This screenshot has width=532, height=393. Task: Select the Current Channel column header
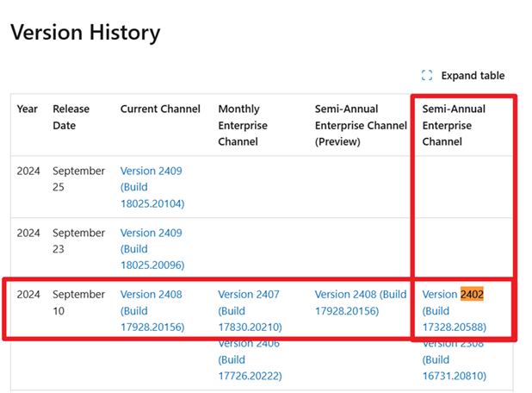pos(160,109)
